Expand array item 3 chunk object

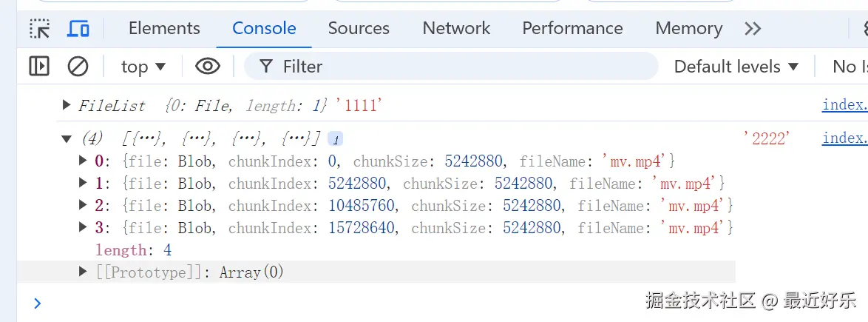[83, 227]
